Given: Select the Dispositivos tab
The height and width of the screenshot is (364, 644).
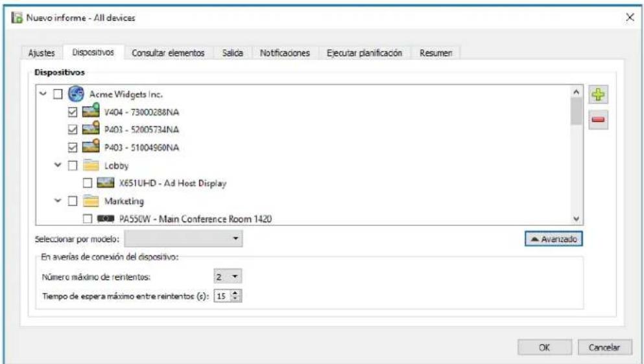Looking at the screenshot, I should 93,52.
